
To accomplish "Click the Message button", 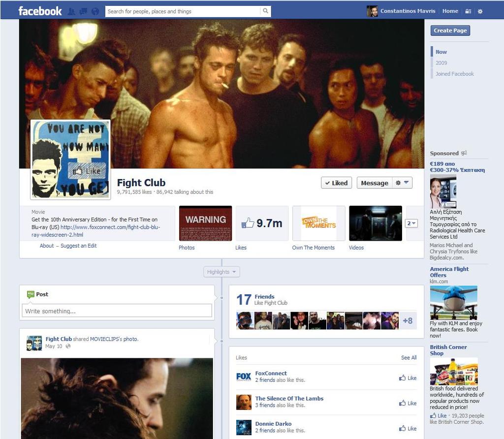I will click(375, 183).
